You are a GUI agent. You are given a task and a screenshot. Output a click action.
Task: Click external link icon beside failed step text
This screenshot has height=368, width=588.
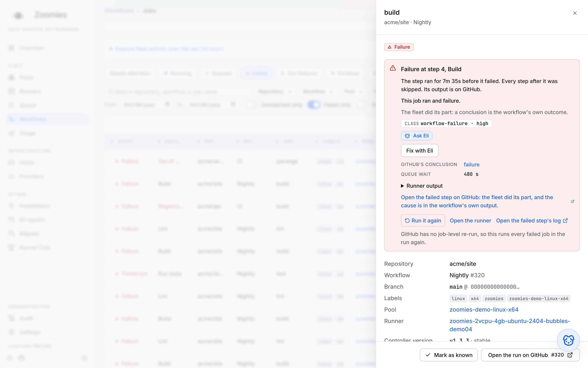572,201
